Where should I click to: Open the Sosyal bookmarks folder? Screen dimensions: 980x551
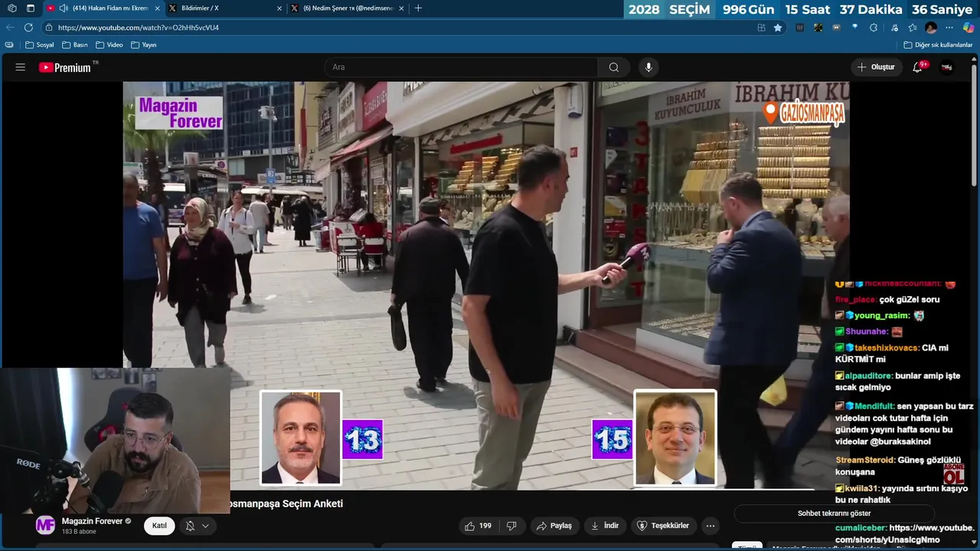pyautogui.click(x=40, y=45)
